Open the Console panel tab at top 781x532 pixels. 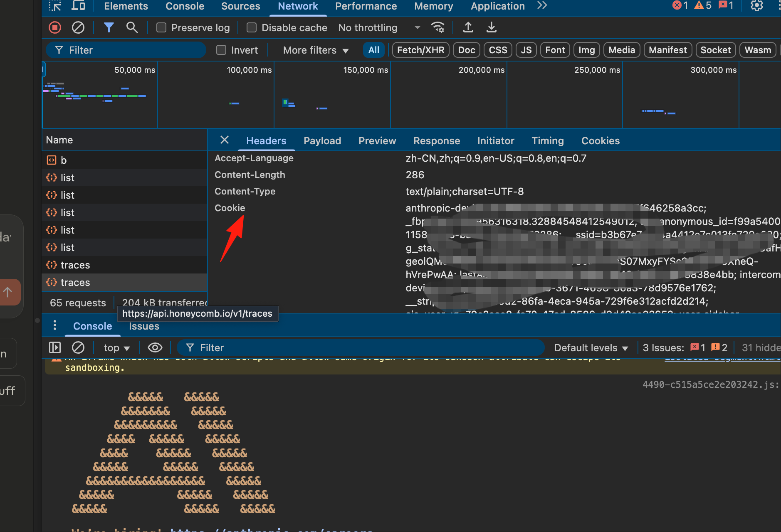(x=185, y=6)
